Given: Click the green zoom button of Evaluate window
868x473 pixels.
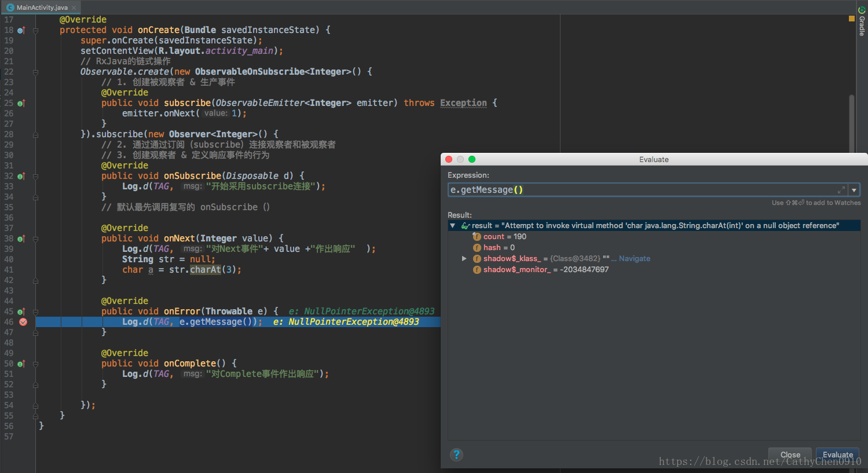Looking at the screenshot, I should pos(472,159).
